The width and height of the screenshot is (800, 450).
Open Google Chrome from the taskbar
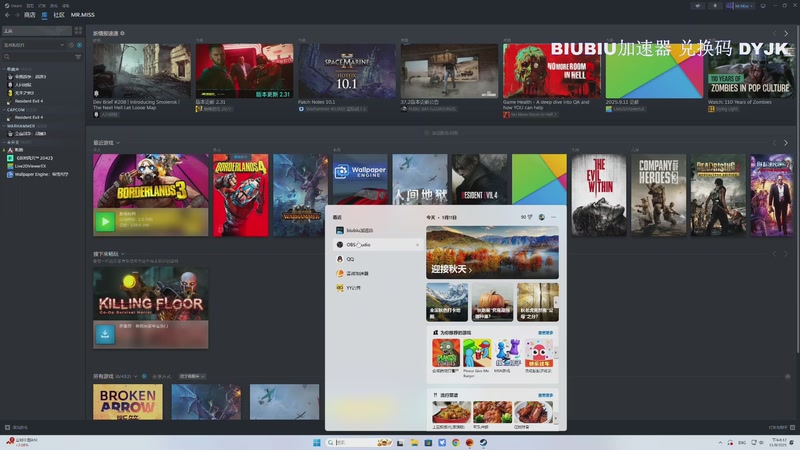456,442
